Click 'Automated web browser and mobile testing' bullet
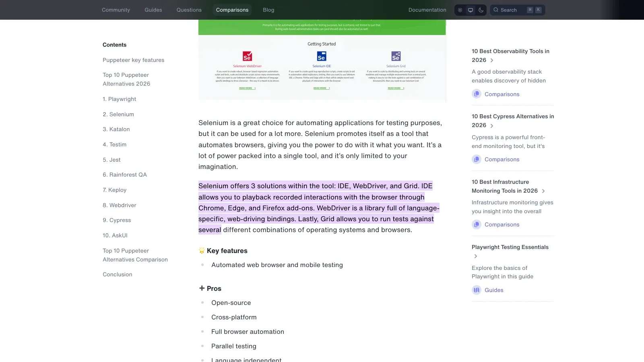This screenshot has width=644, height=362. pos(277,265)
